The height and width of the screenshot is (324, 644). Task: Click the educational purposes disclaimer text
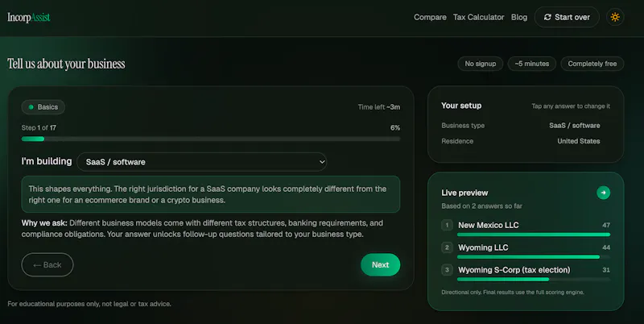click(x=89, y=304)
